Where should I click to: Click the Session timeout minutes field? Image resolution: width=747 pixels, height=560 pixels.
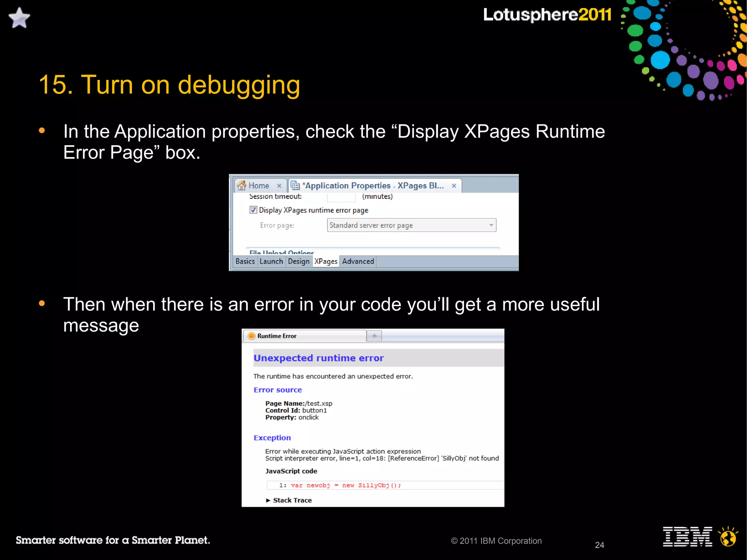click(341, 197)
